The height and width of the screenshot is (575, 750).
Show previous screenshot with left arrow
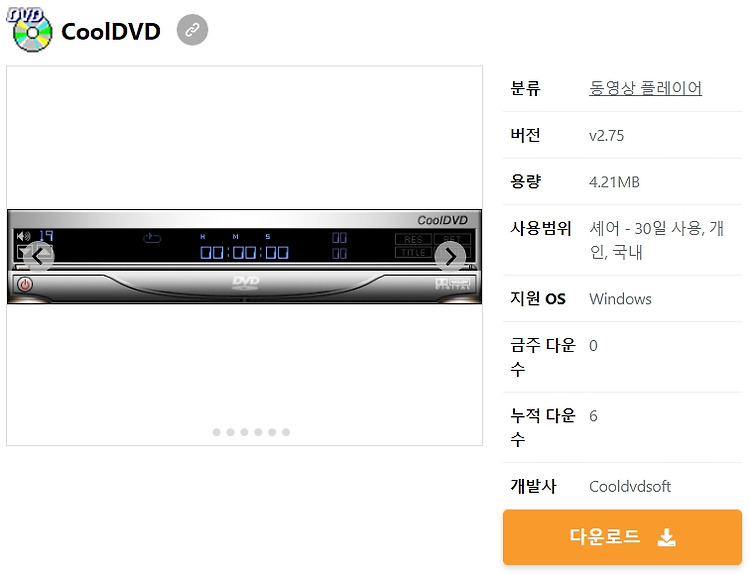(x=39, y=257)
